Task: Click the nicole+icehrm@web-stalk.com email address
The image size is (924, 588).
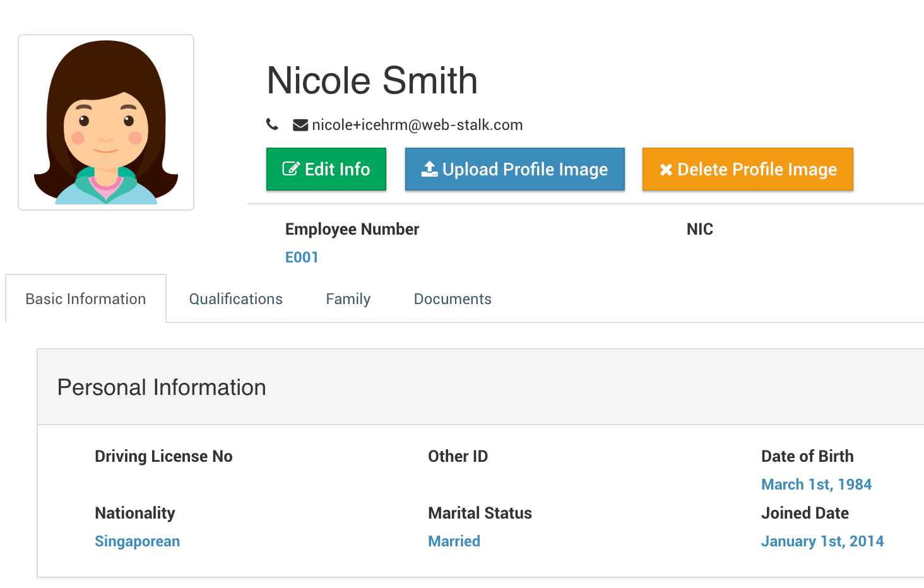Action: [417, 124]
